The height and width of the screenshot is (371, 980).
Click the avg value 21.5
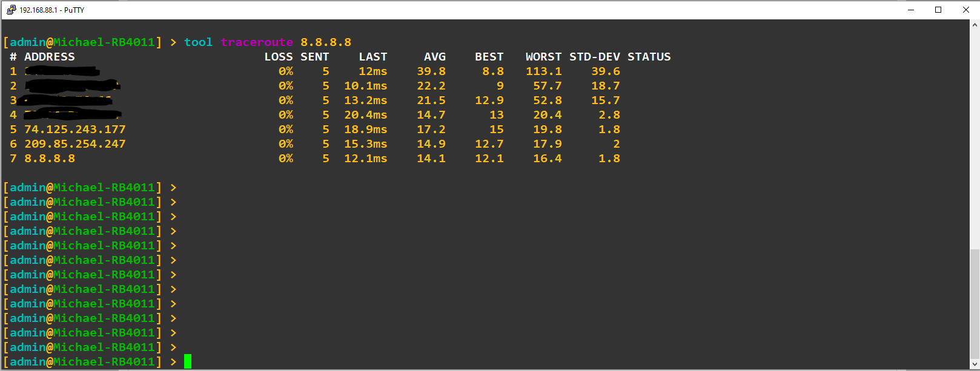pyautogui.click(x=431, y=100)
